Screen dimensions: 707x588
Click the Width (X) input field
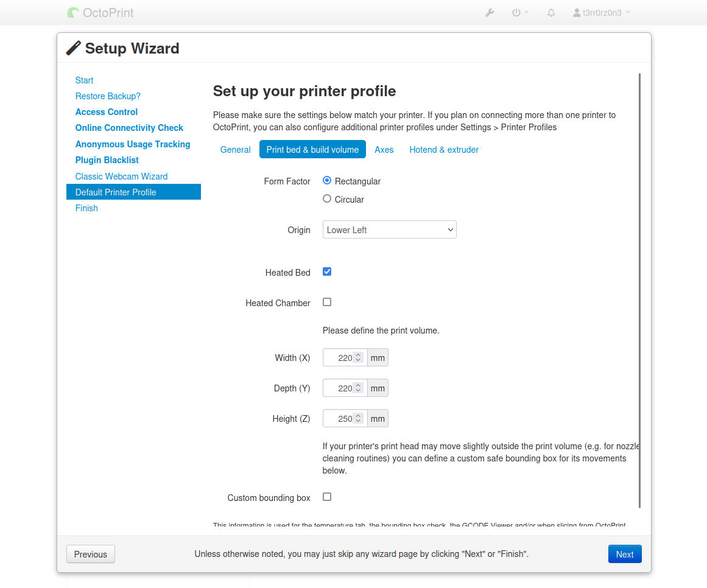(x=338, y=358)
